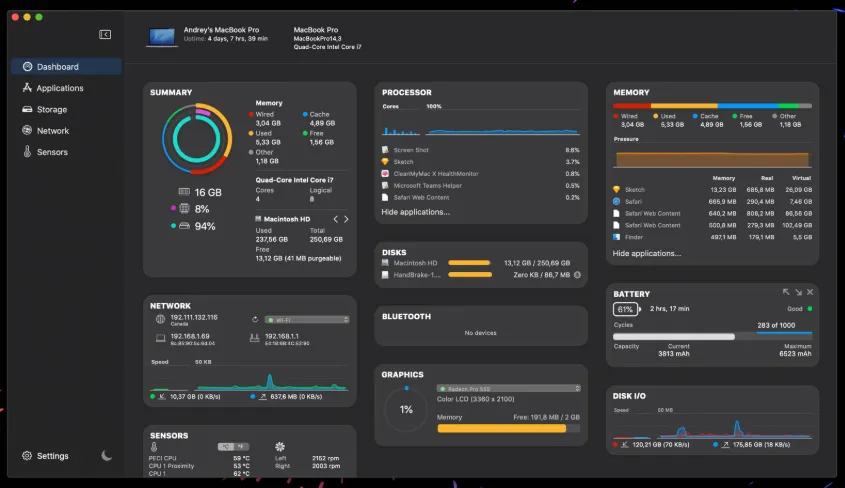Click the RAM chip icon beside 16 GB
845x488 pixels.
(x=184, y=192)
